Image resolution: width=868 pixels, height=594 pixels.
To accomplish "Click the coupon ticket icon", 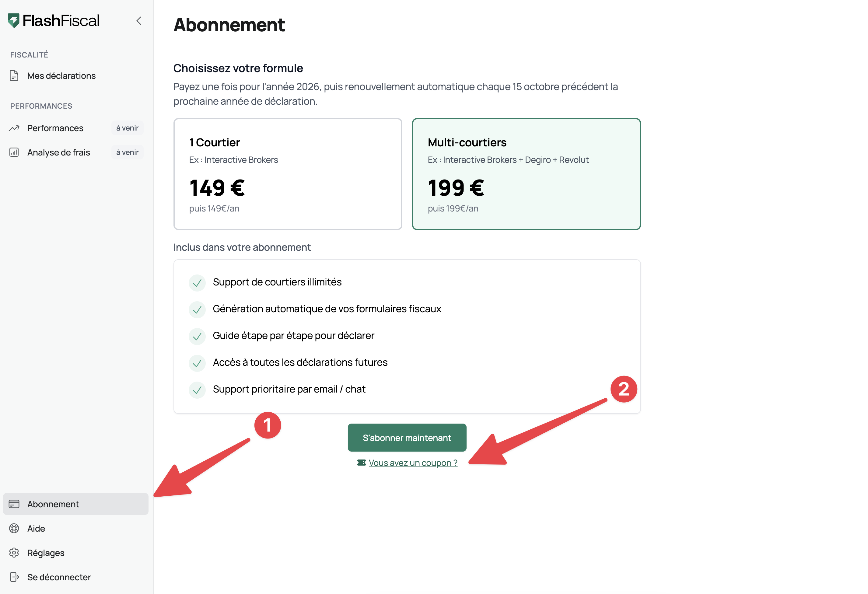I will point(361,463).
